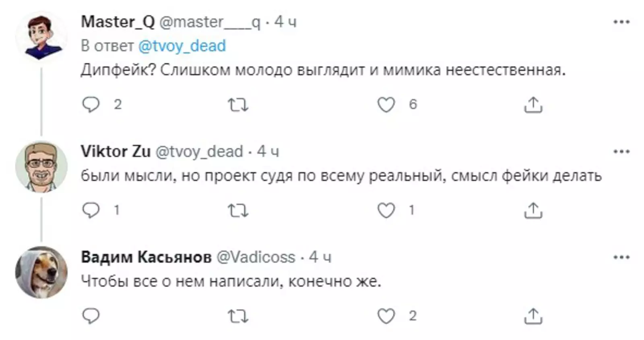Open Master_Q's profile name link
This screenshot has height=340, width=644.
[118, 22]
